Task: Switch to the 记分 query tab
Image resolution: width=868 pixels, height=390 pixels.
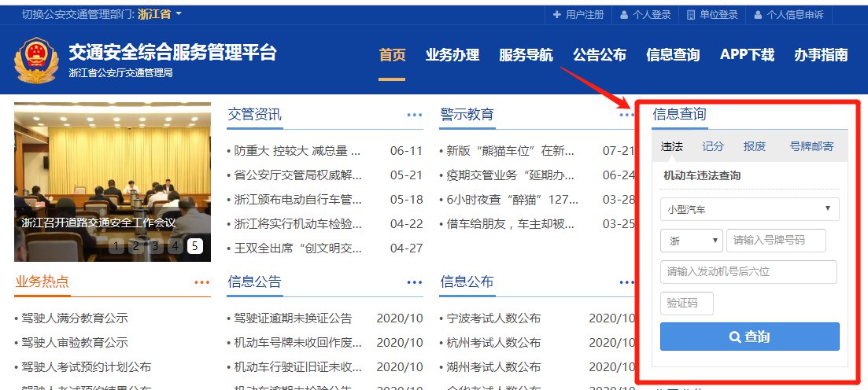Action: tap(713, 146)
